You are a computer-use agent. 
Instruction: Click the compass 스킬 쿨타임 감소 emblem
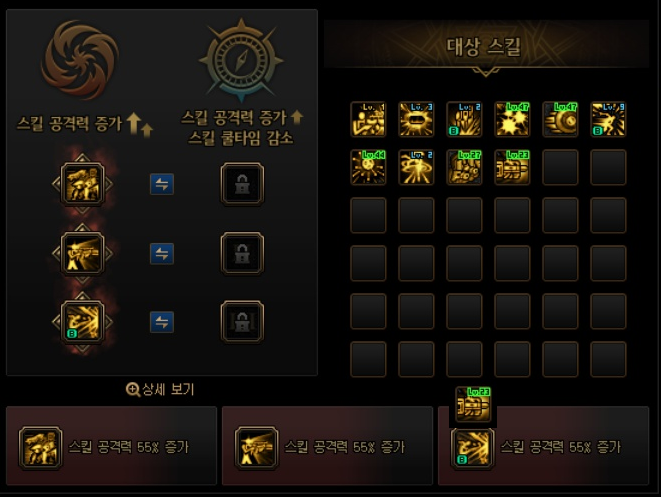(x=241, y=60)
